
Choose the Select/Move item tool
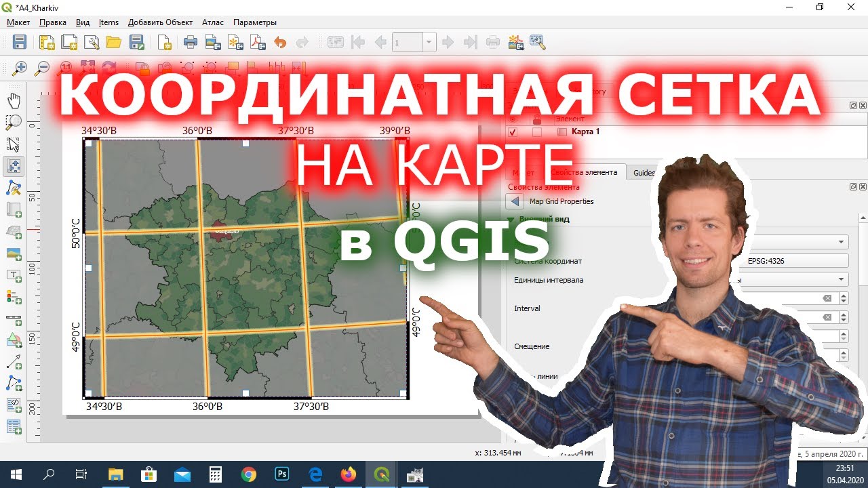point(14,144)
